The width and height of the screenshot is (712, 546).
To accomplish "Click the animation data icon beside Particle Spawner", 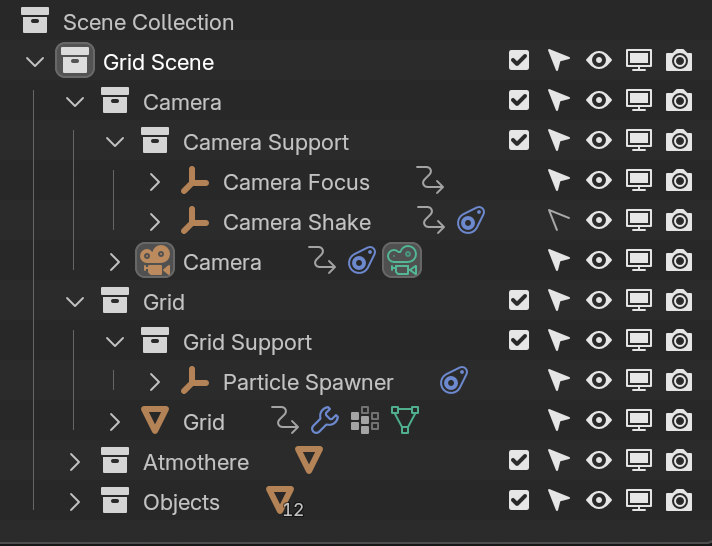I will point(454,381).
